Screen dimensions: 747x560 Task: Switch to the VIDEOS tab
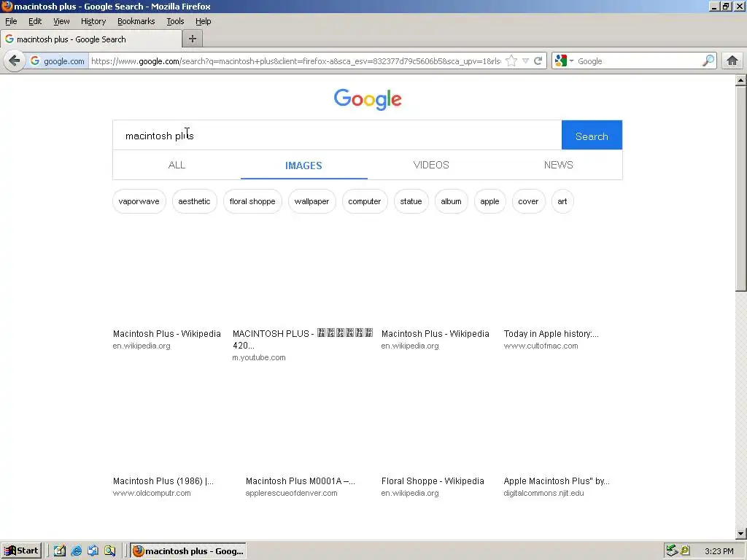(x=431, y=165)
